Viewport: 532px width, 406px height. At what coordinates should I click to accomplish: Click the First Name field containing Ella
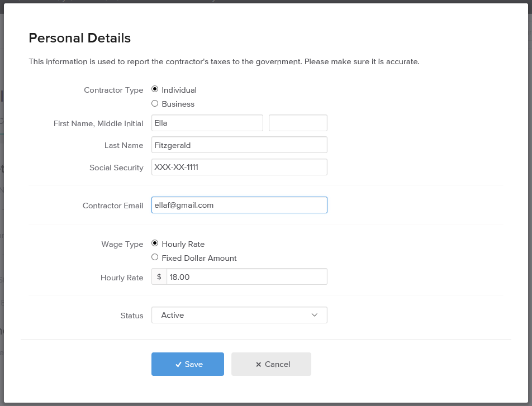click(207, 123)
